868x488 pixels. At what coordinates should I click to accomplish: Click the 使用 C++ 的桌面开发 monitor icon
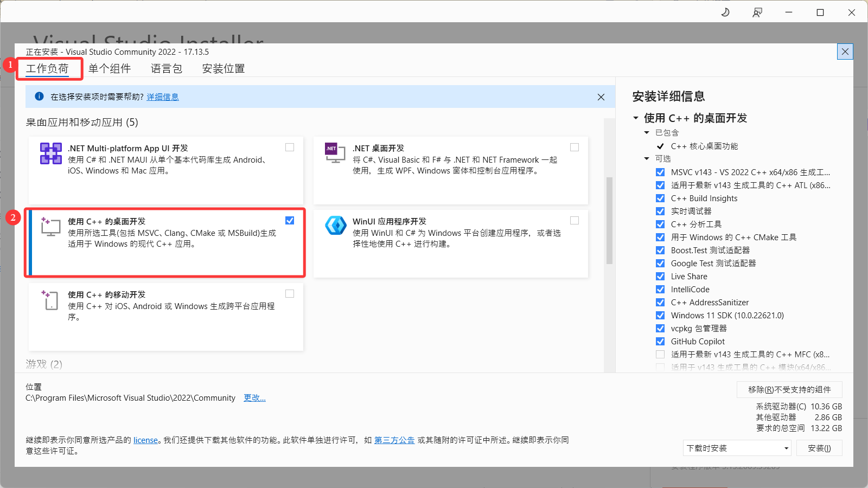point(50,227)
